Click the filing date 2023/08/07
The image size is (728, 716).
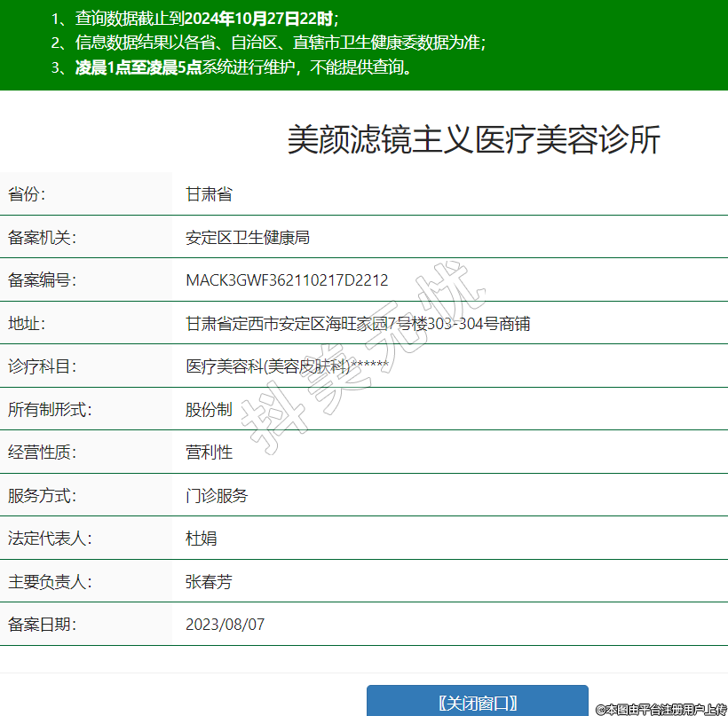point(225,624)
